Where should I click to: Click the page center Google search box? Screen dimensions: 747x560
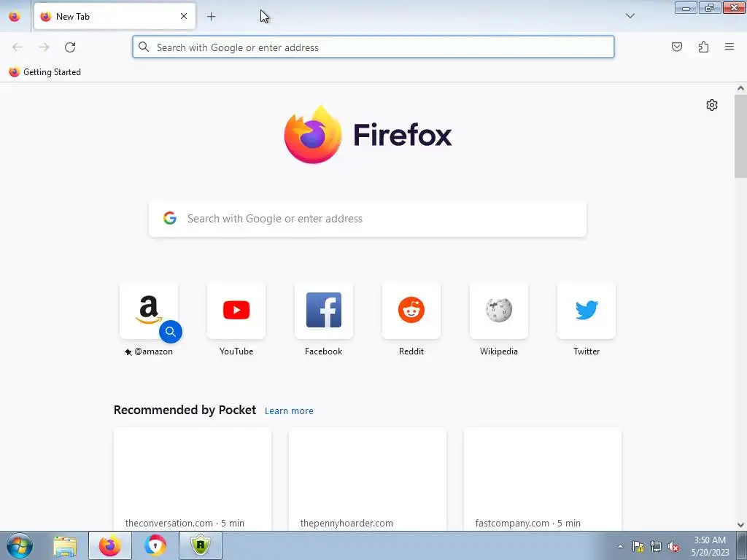coord(368,219)
